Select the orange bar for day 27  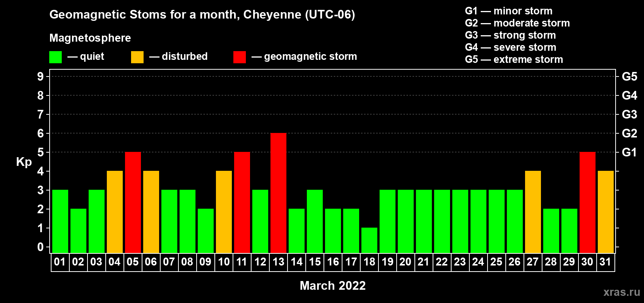(x=533, y=212)
